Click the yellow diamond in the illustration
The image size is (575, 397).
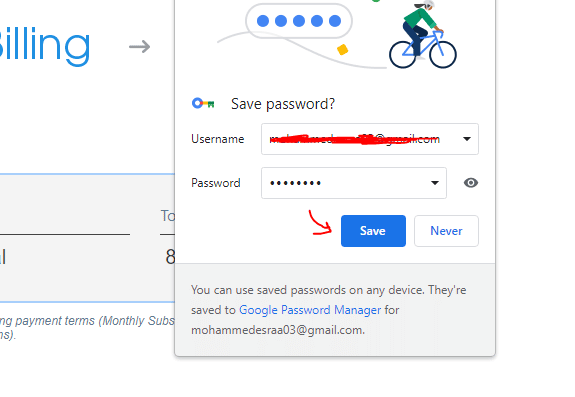(342, 49)
